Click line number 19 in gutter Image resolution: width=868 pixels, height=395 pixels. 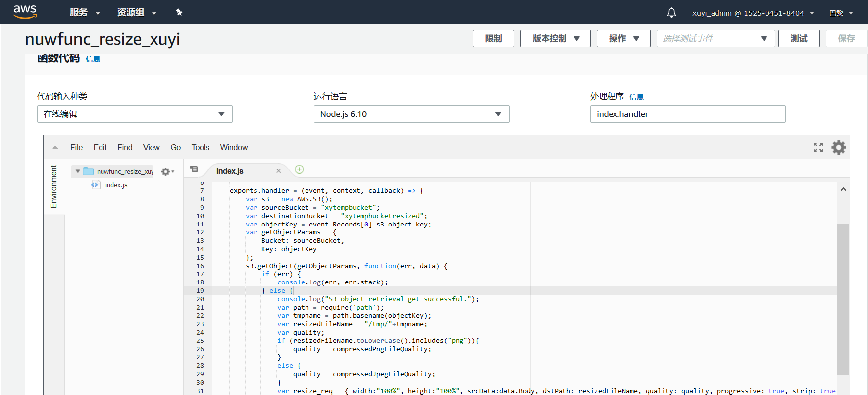tap(200, 291)
